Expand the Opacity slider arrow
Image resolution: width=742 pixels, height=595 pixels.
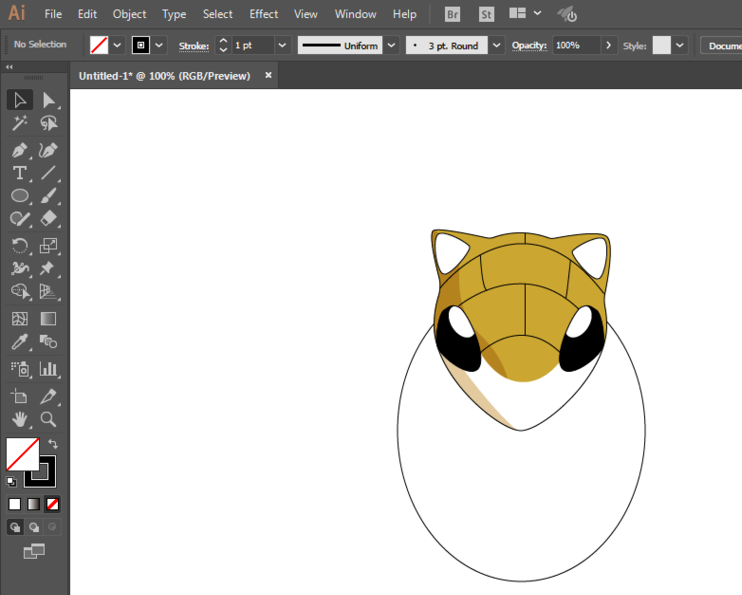609,45
